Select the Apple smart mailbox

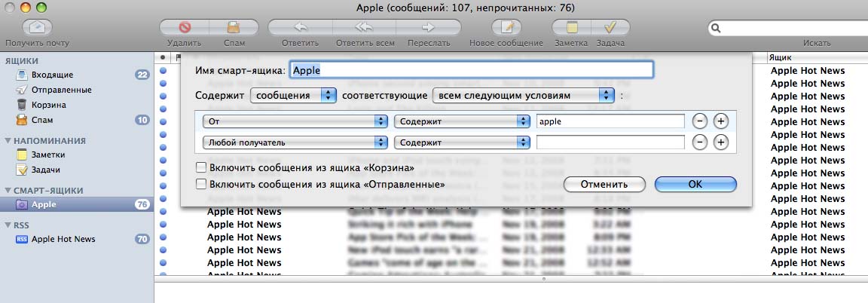(77, 204)
